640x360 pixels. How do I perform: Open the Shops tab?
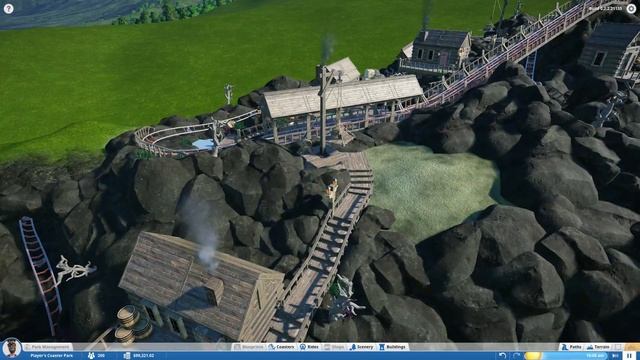[335, 347]
